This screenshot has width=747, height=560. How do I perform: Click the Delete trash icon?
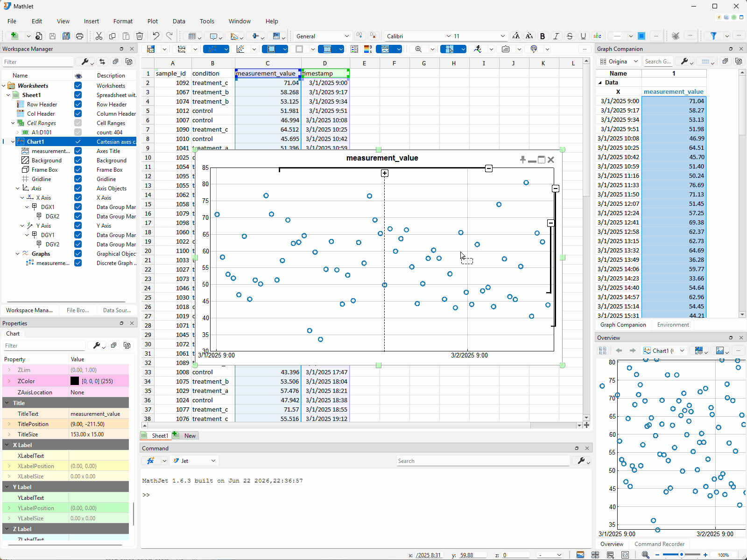140,36
